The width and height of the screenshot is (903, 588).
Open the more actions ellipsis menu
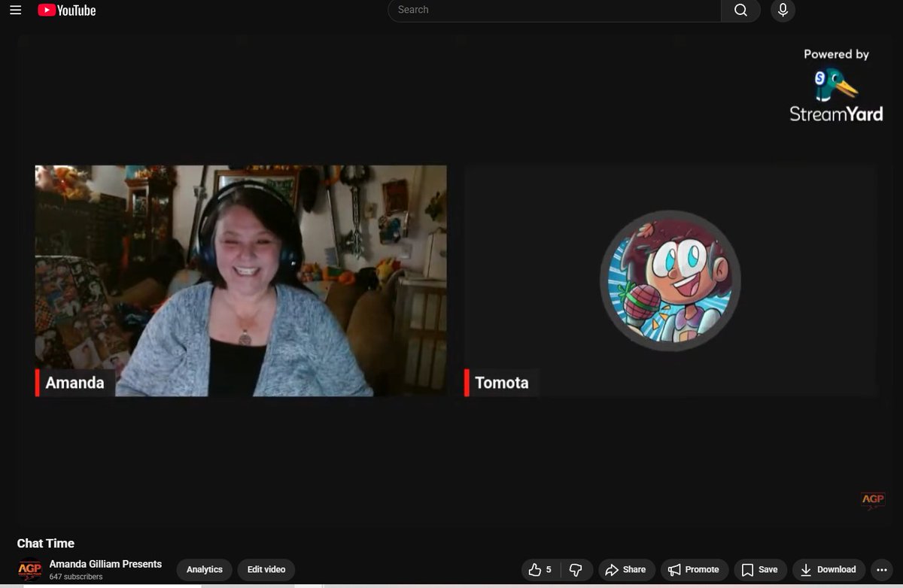tap(882, 569)
